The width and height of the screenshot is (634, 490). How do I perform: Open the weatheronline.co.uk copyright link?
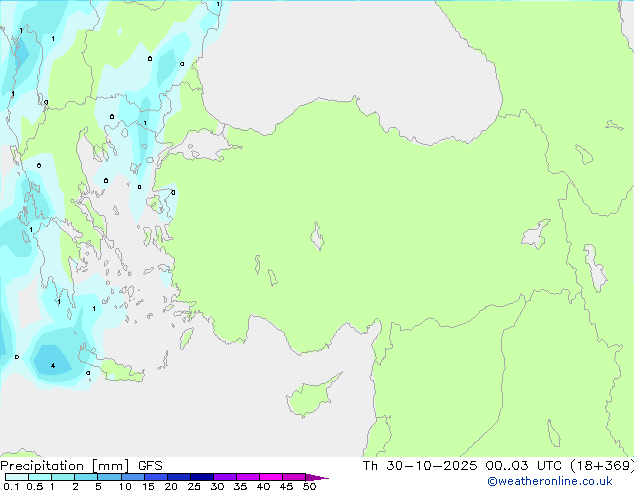[550, 481]
